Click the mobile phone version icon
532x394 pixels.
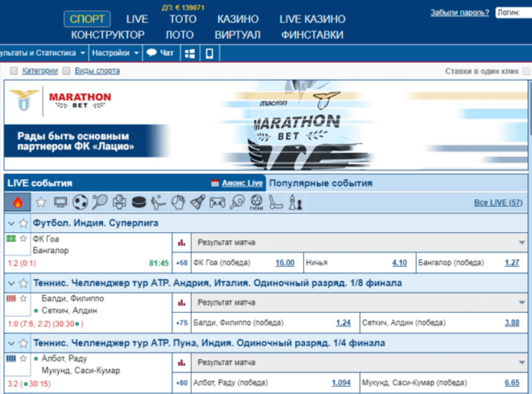(210, 53)
